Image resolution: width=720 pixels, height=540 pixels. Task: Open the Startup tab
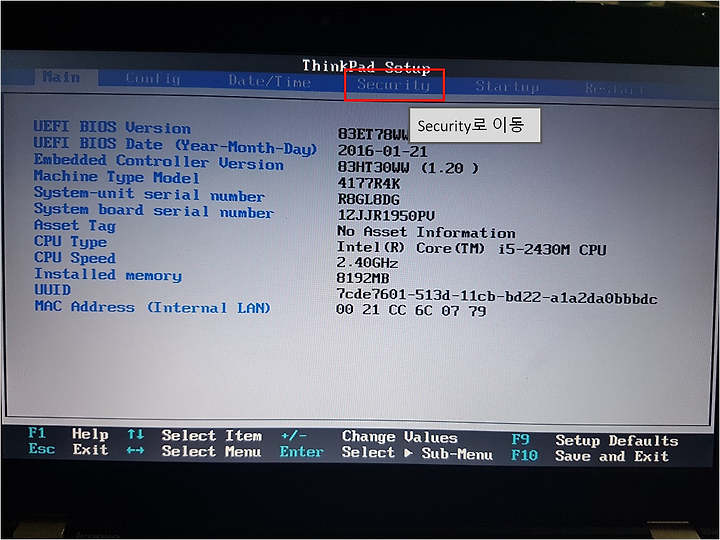coord(507,86)
